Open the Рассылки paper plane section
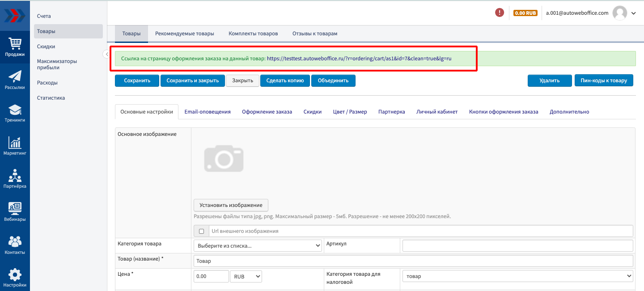 click(x=15, y=80)
